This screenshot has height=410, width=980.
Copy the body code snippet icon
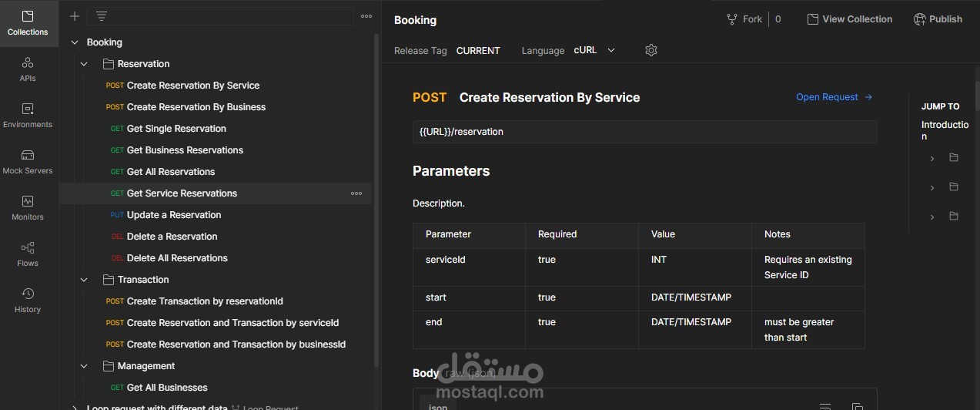pos(857,406)
